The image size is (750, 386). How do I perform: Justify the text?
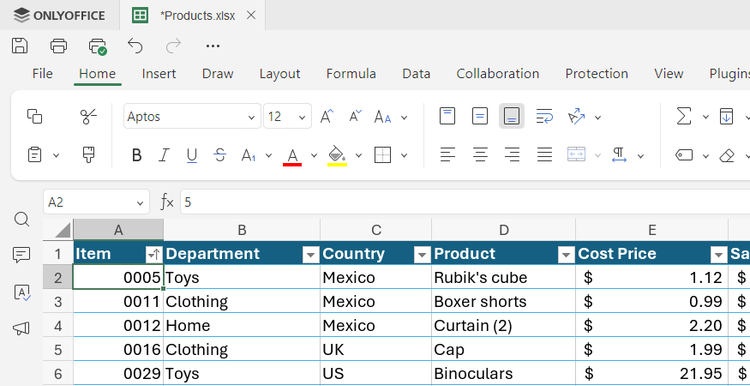tap(544, 154)
